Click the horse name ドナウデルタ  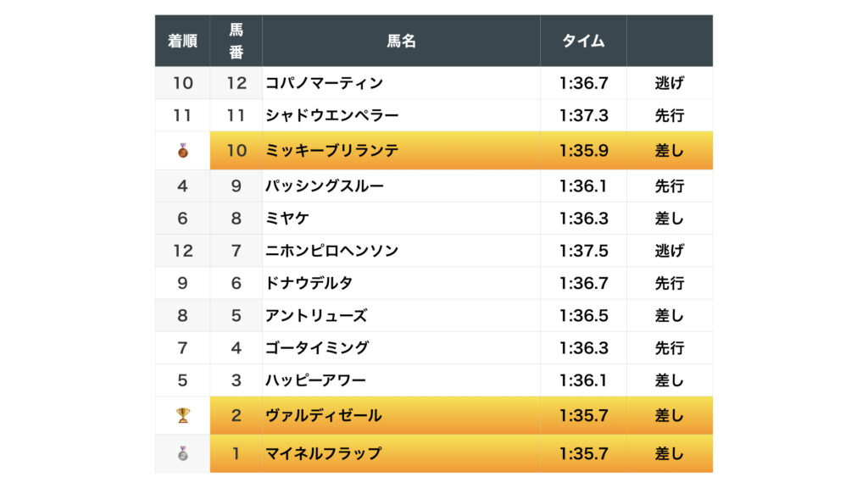coord(309,283)
